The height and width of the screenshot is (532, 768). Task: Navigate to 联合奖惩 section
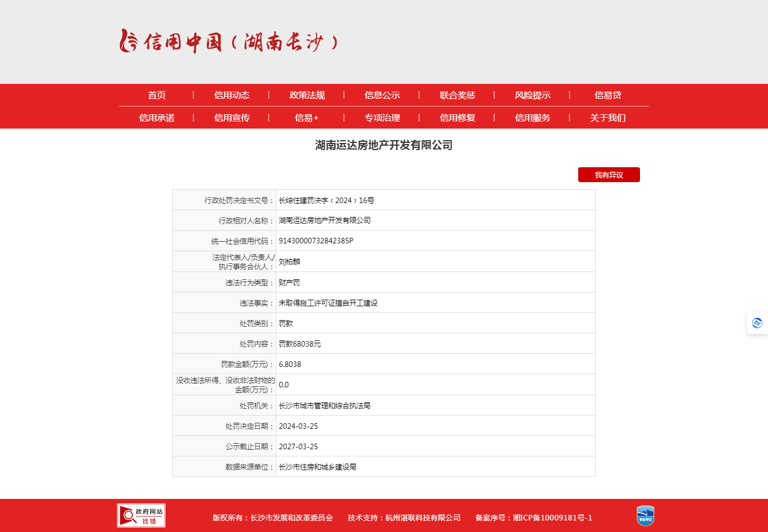457,95
